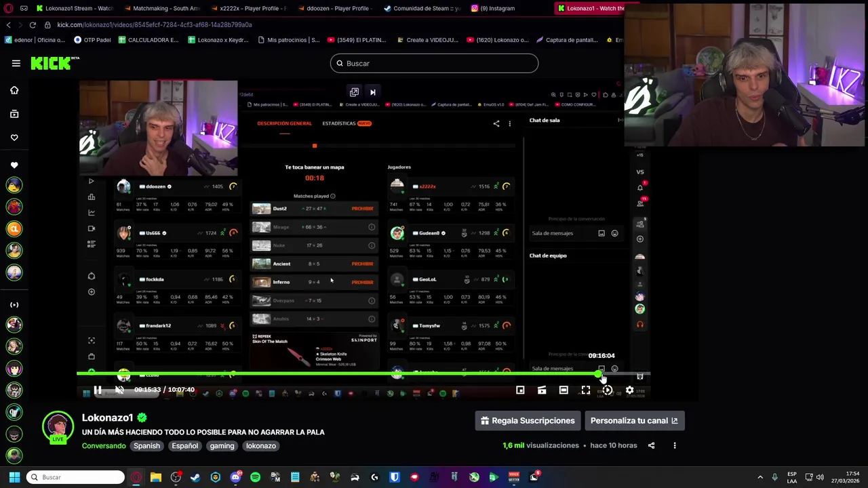Open Create a VIDEOJU... bookmark
868x488 pixels.
click(x=427, y=40)
